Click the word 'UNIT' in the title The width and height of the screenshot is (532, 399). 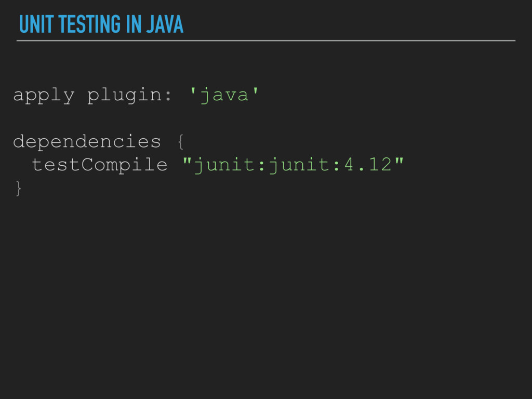(x=36, y=24)
